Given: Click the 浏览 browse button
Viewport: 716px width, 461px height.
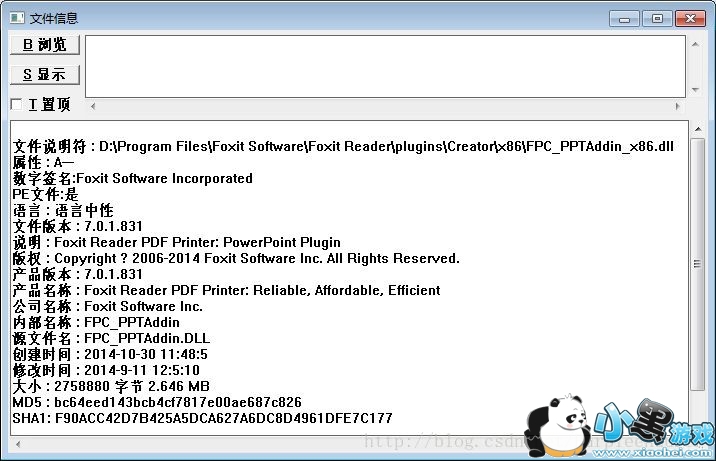Looking at the screenshot, I should point(45,45).
